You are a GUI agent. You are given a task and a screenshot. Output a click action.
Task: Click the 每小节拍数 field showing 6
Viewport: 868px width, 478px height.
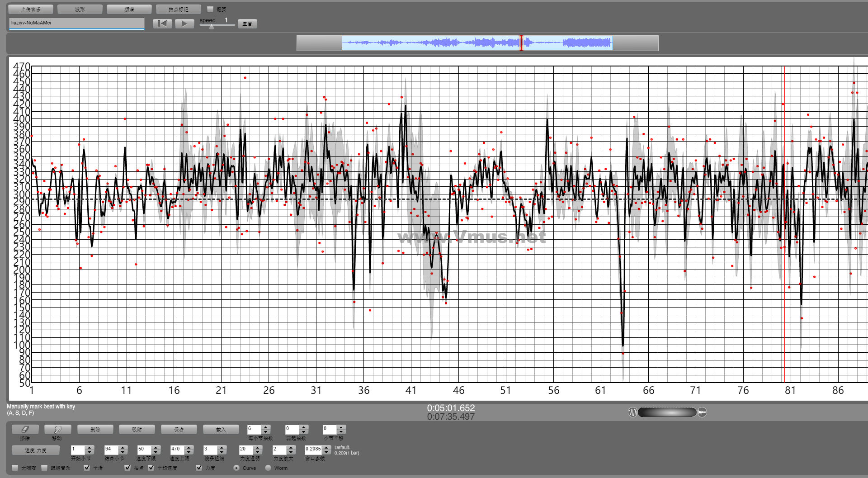coord(255,429)
